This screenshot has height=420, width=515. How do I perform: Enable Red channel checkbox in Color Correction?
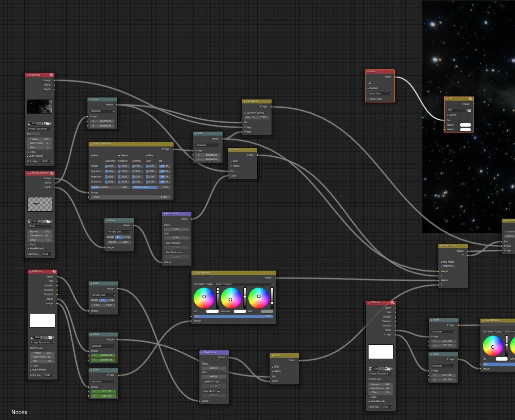(92, 155)
